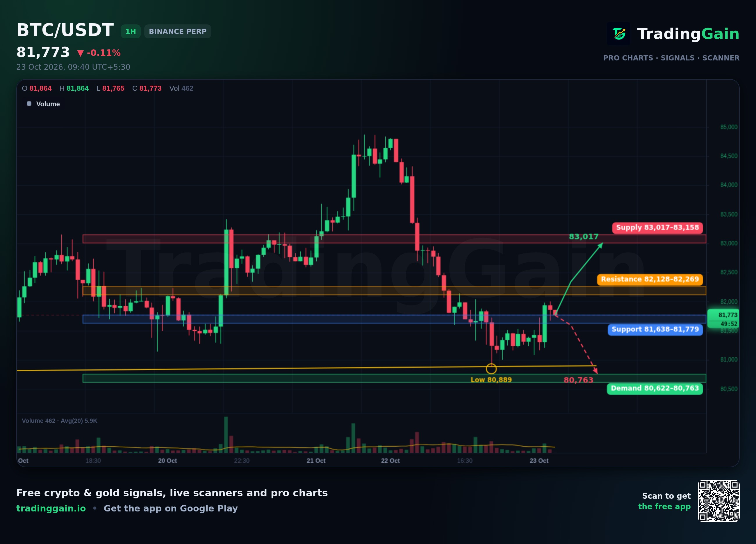
Task: Click the BINANCE PERP exchange badge
Action: (178, 31)
